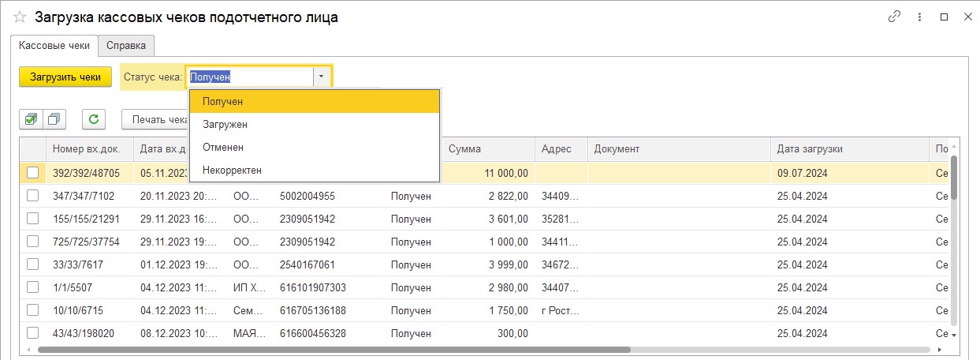The image size is (980, 360).
Task: Maximize the form window
Action: (x=944, y=17)
